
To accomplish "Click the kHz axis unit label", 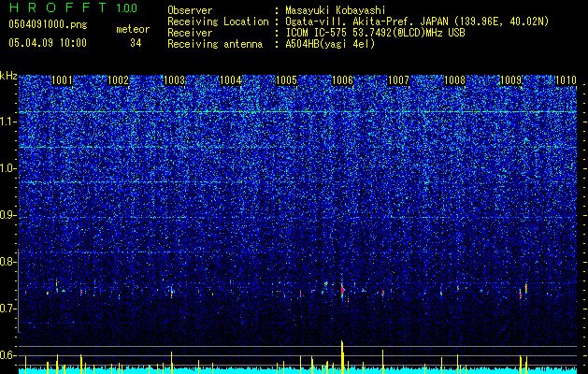I will click(8, 76).
